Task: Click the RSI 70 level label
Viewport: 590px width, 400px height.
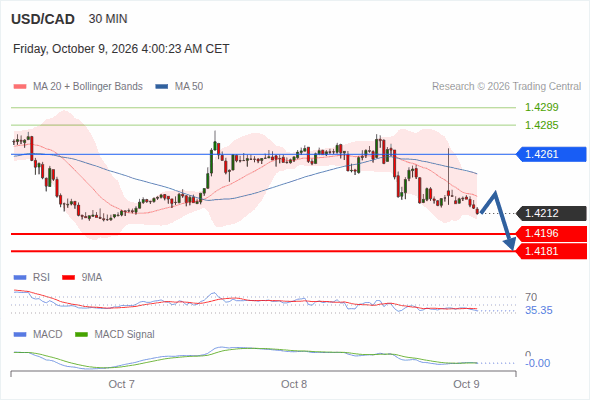Action: pos(531,297)
